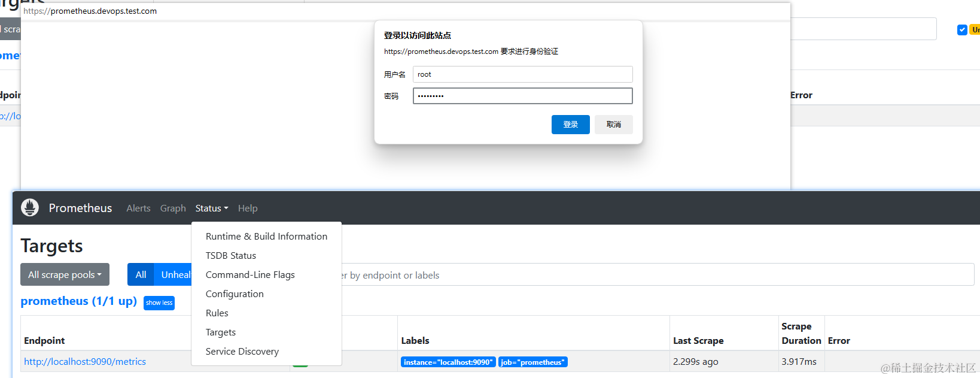Screen dimensions: 980x378
Task: Switch to the Unhealthy filter button
Action: tap(174, 274)
